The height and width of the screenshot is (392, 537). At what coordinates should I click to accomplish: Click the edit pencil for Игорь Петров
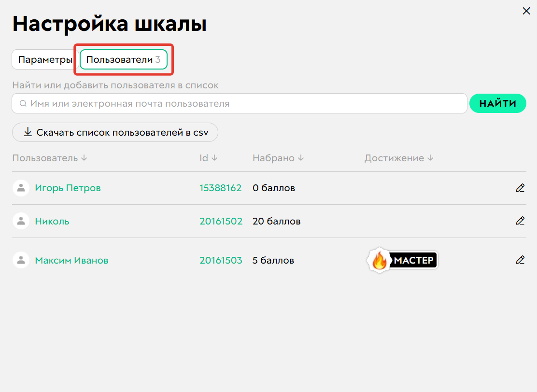point(520,188)
